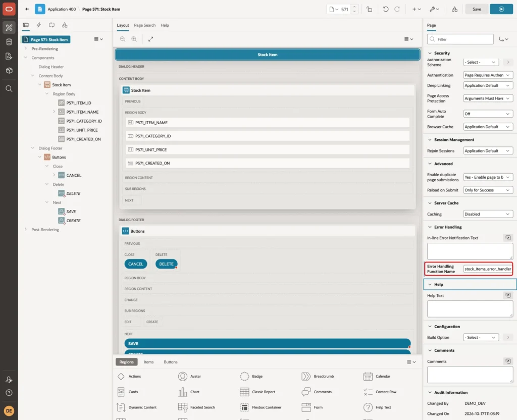
Task: Open the Shared Components icon in top toolbar
Action: click(x=455, y=9)
